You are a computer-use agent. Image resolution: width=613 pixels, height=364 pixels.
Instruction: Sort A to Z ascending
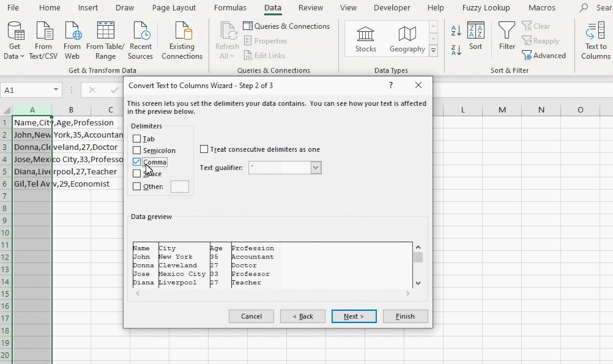point(456,31)
